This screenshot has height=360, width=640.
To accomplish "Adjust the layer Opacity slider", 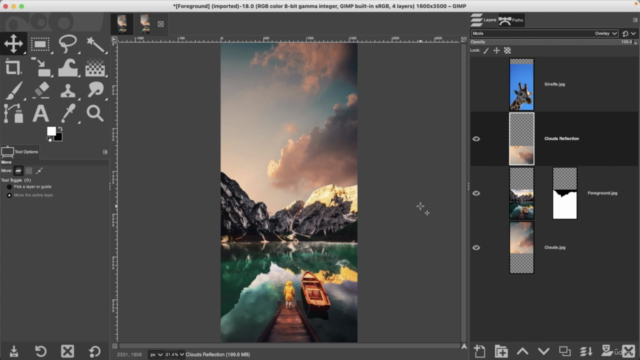I will [x=553, y=42].
